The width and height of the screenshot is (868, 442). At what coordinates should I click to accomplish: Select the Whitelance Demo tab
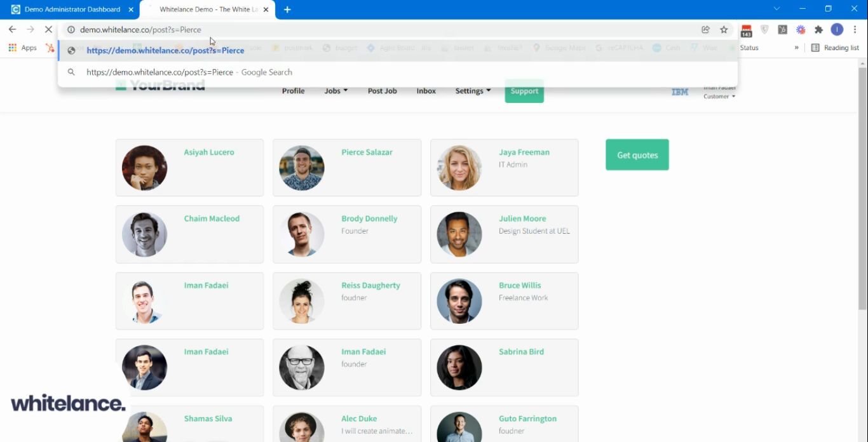point(207,10)
